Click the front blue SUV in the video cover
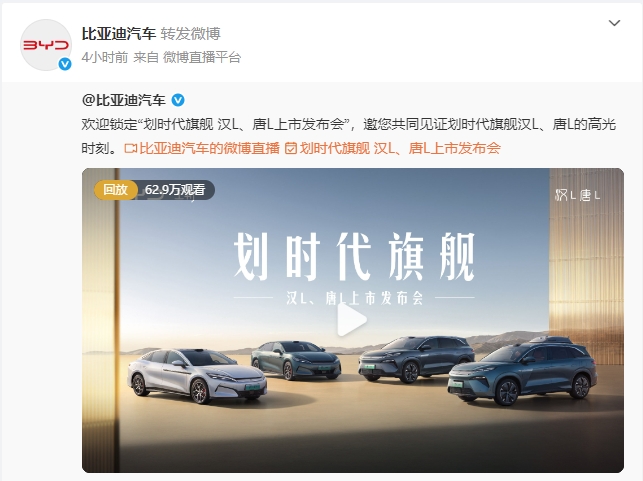Screen dimensions: 643x481 coord(522,371)
